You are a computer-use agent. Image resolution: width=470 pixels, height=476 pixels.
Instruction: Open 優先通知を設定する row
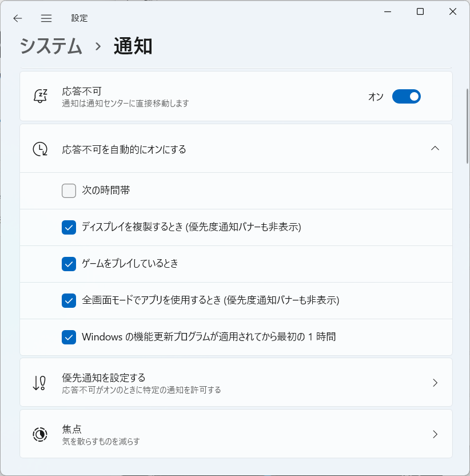(236, 383)
